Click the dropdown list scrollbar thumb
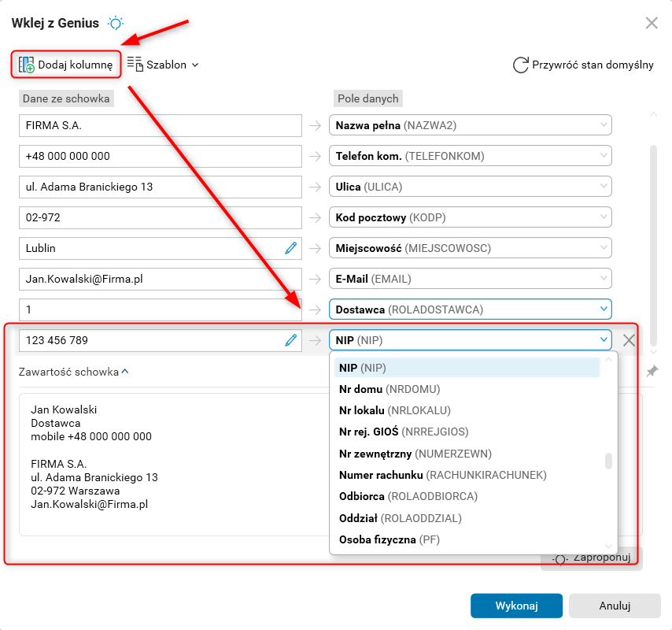Screen dimensions: 672x630 tap(608, 461)
